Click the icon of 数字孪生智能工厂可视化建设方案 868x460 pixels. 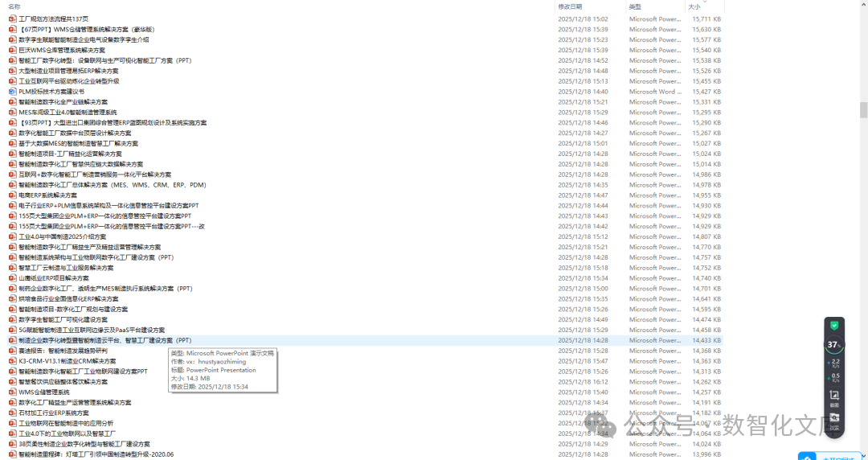pos(13,319)
